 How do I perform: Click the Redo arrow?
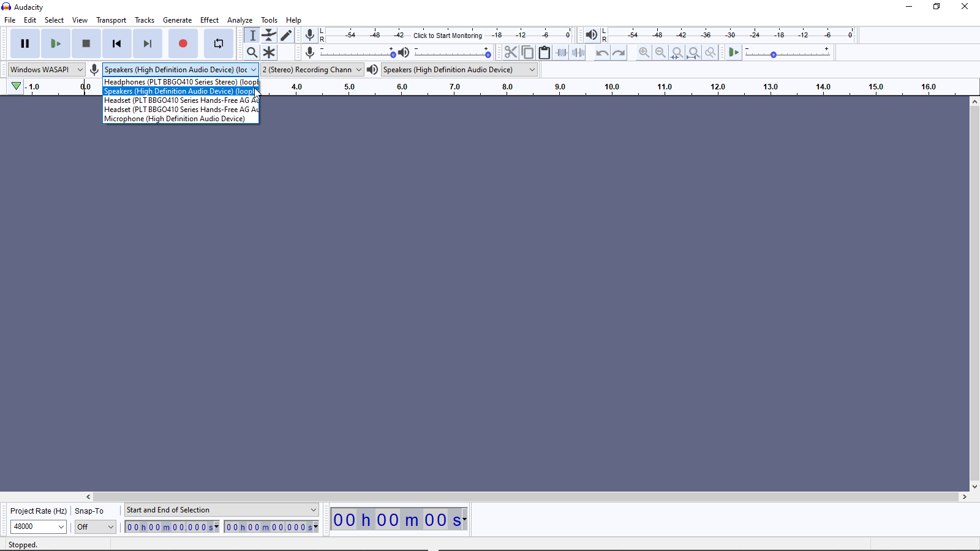619,53
